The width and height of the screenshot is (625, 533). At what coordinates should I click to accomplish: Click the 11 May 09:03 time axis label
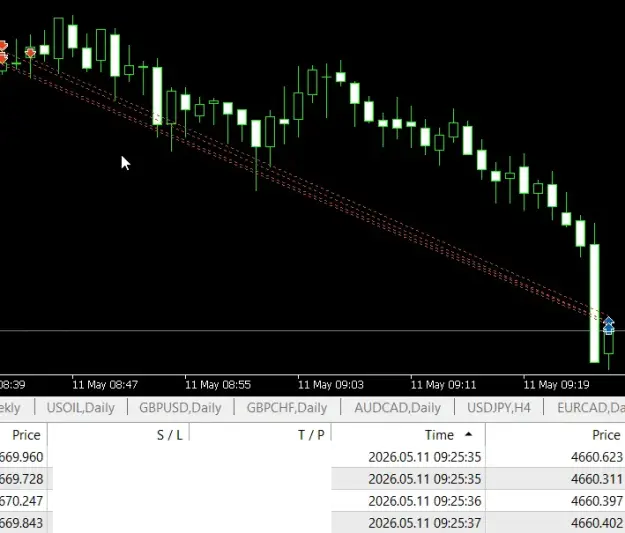click(331, 385)
